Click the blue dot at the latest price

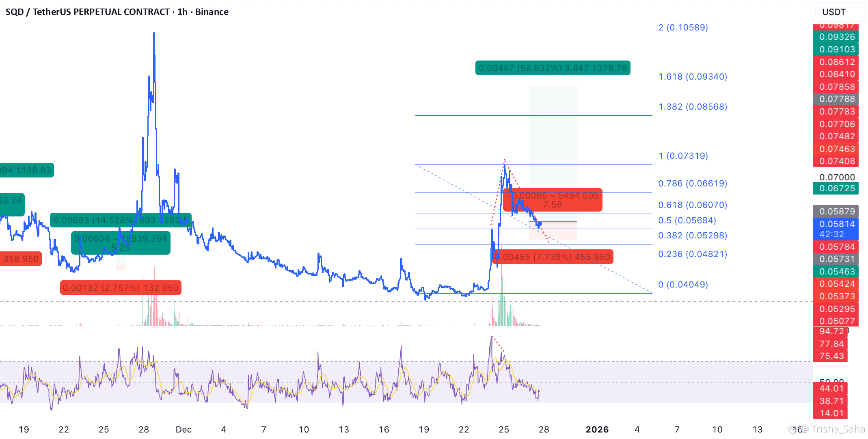[x=540, y=224]
